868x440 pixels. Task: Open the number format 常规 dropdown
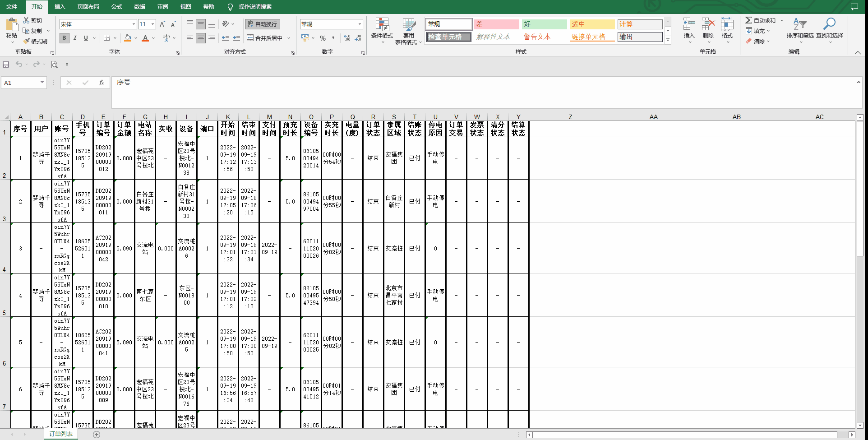pyautogui.click(x=360, y=24)
